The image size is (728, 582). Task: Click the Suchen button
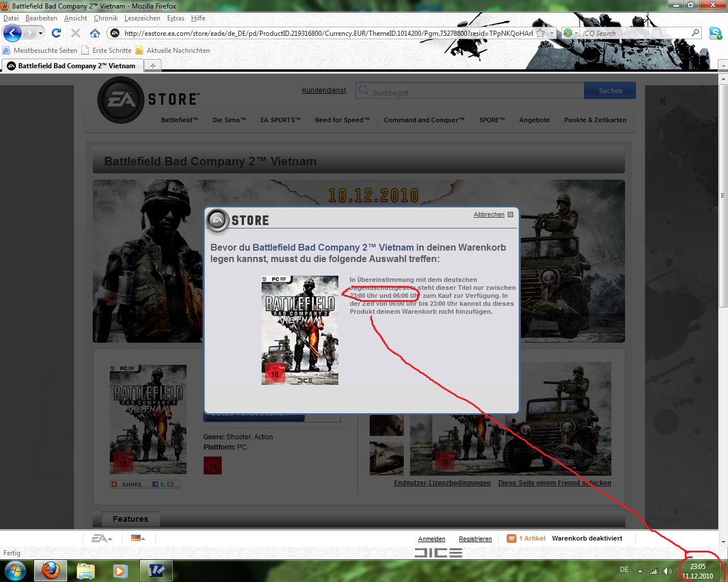[x=610, y=90]
